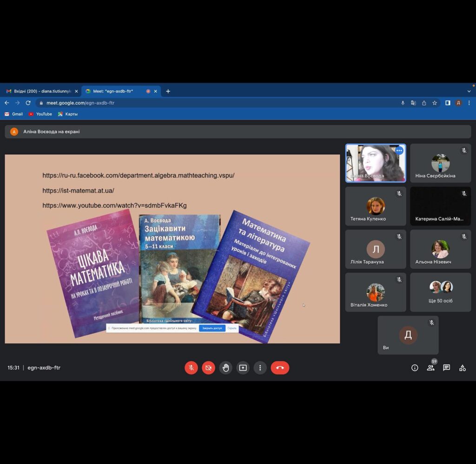
Task: Click the ist-matemat.at.ua link on slide
Action: coord(78,191)
